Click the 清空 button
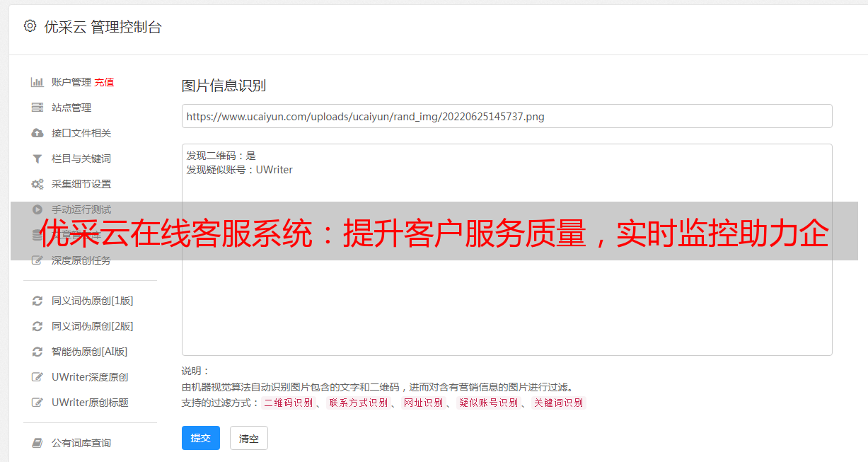The height and width of the screenshot is (462, 868). click(x=249, y=438)
